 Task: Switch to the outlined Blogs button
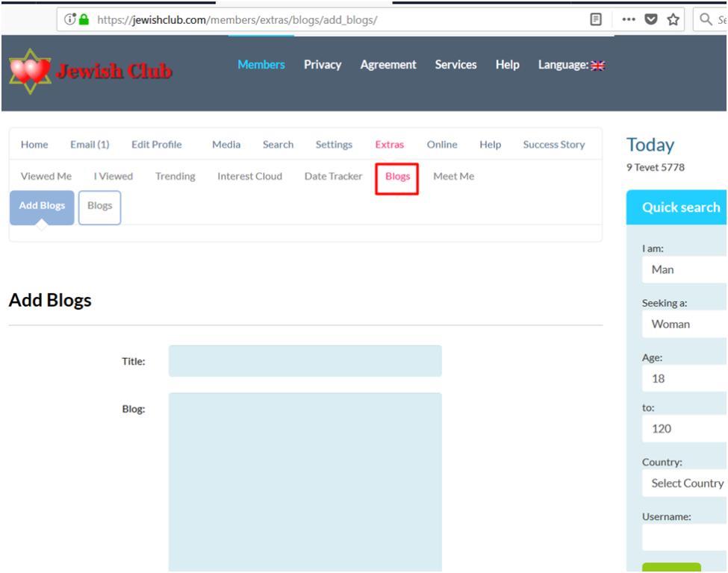pyautogui.click(x=99, y=207)
